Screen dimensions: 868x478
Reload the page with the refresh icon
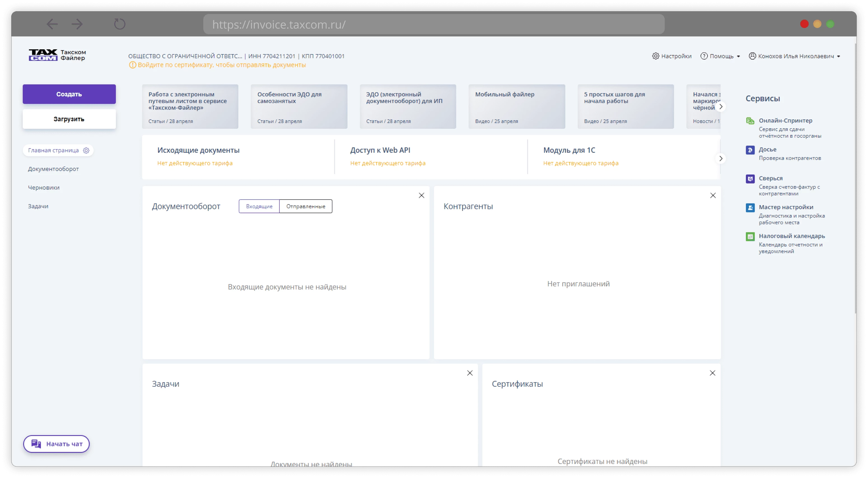[x=119, y=24]
